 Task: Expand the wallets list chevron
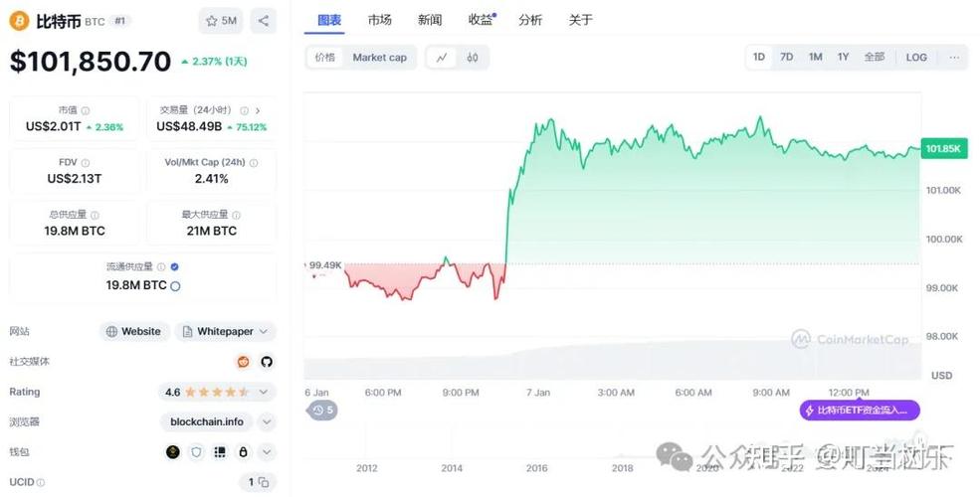(x=266, y=452)
